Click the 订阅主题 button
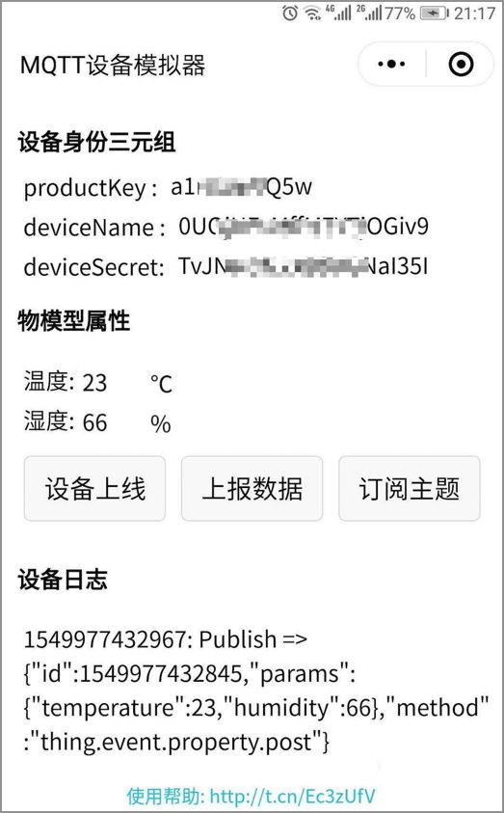Image resolution: width=504 pixels, height=813 pixels. click(x=410, y=488)
